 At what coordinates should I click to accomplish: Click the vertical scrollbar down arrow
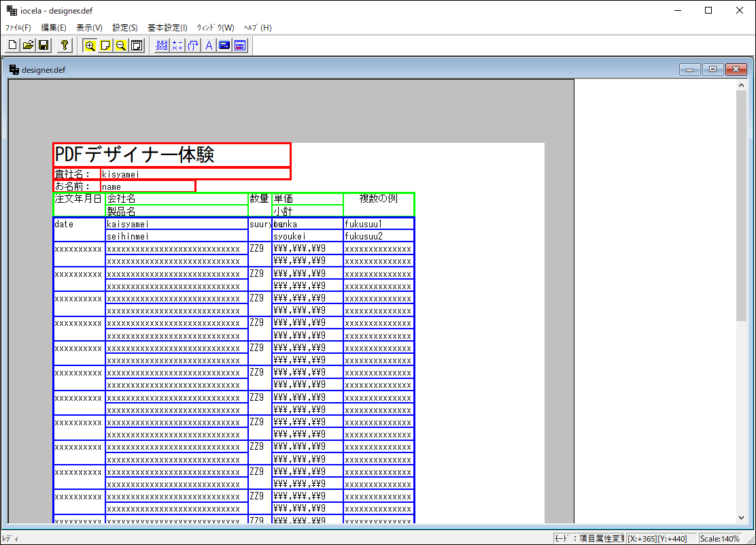[741, 518]
